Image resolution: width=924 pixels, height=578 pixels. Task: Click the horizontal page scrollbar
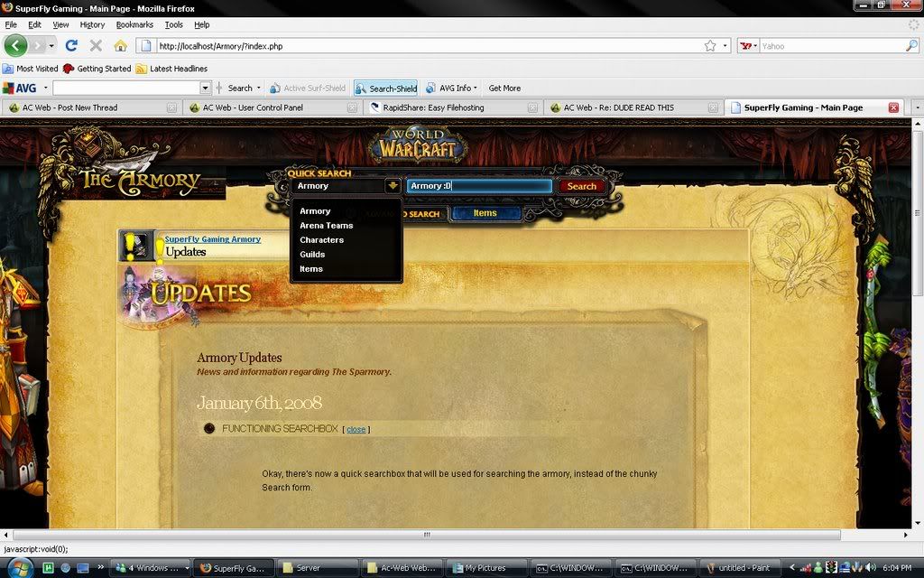427,535
